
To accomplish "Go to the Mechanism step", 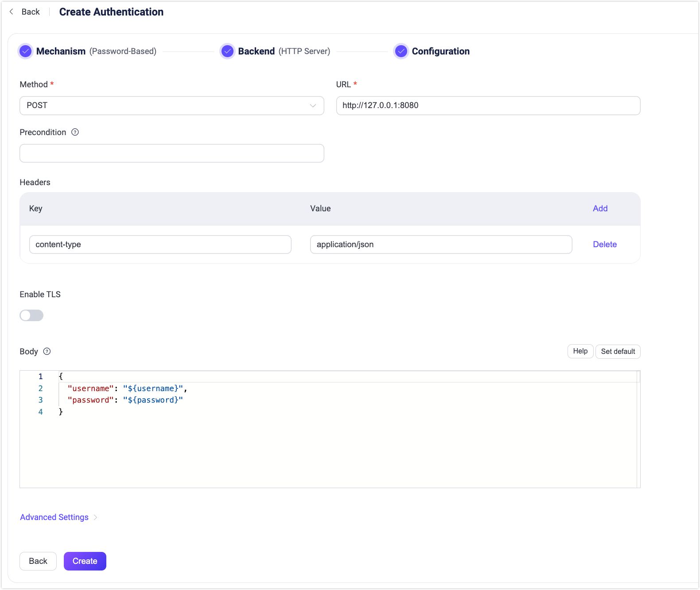I will click(61, 51).
